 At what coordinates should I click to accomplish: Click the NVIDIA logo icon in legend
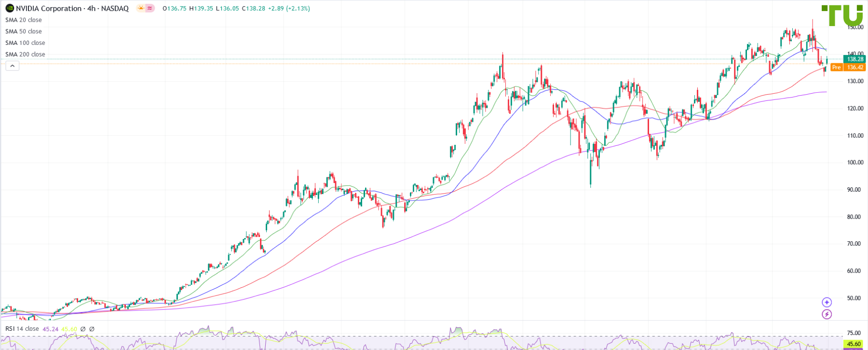[x=9, y=8]
